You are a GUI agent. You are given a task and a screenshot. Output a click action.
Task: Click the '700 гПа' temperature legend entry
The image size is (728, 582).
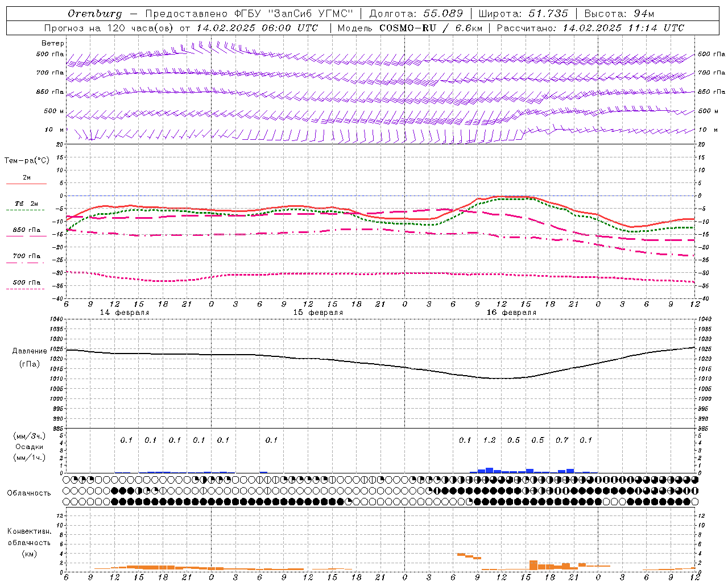(x=26, y=256)
